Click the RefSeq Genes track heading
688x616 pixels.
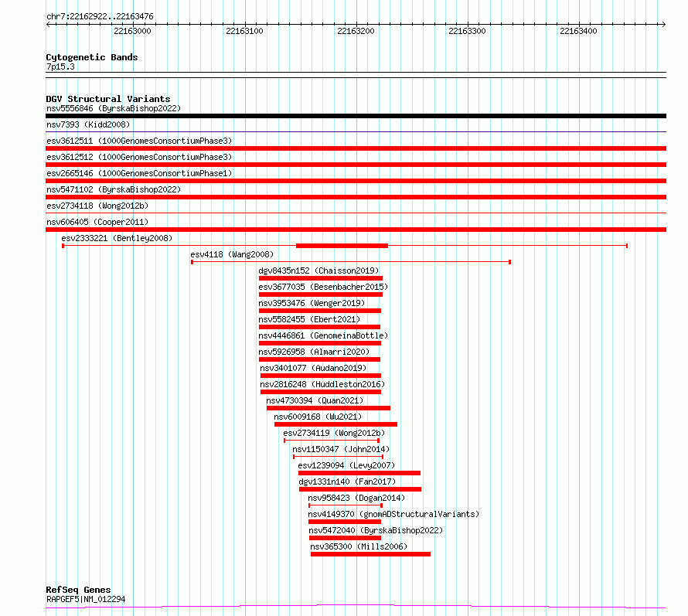(78, 590)
